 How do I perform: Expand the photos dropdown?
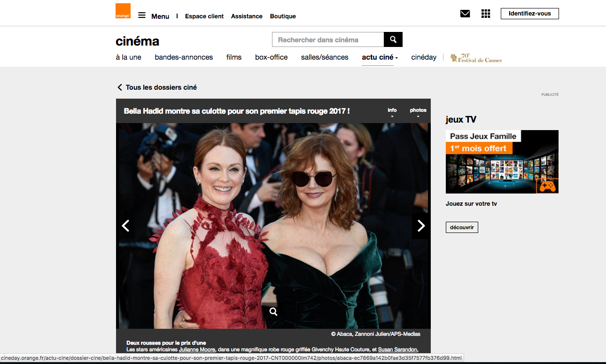coord(418,112)
